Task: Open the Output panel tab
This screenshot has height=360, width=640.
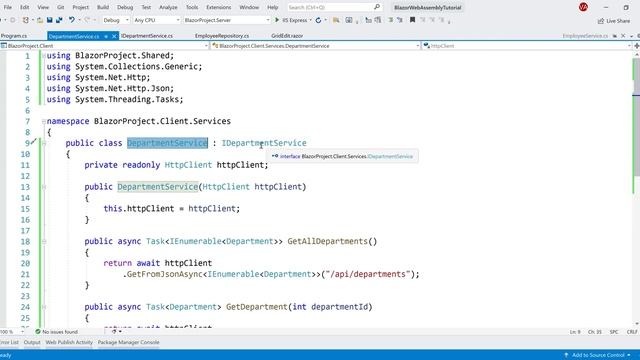Action: point(32,342)
